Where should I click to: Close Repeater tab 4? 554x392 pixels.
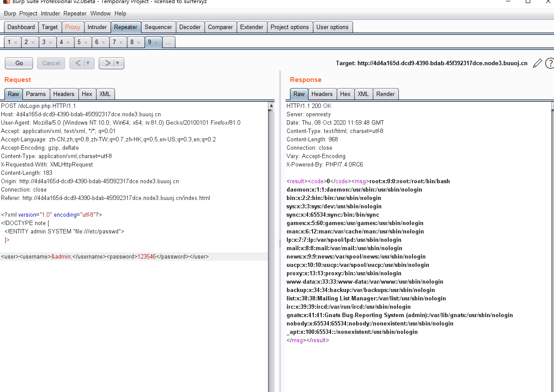68,42
